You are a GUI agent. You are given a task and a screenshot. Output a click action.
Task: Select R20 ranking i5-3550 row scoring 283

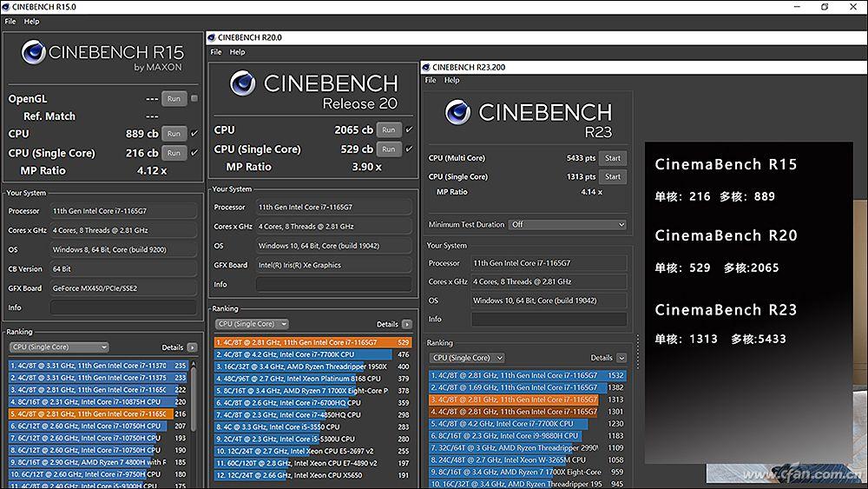tap(312, 427)
